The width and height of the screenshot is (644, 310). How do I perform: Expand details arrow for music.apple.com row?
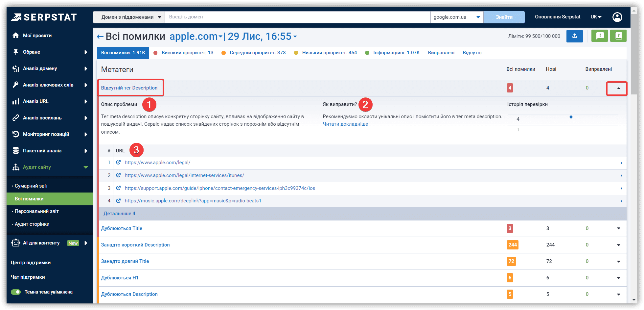coord(621,201)
